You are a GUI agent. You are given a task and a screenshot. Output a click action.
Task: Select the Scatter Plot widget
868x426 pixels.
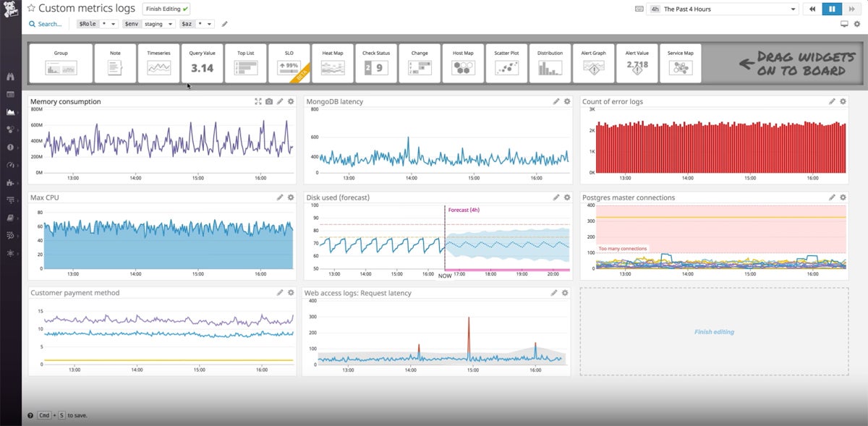coord(506,63)
